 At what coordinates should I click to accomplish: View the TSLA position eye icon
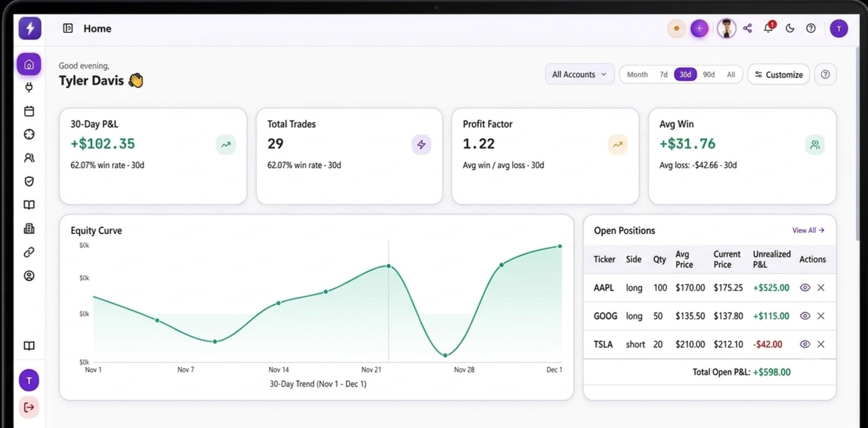pos(805,344)
